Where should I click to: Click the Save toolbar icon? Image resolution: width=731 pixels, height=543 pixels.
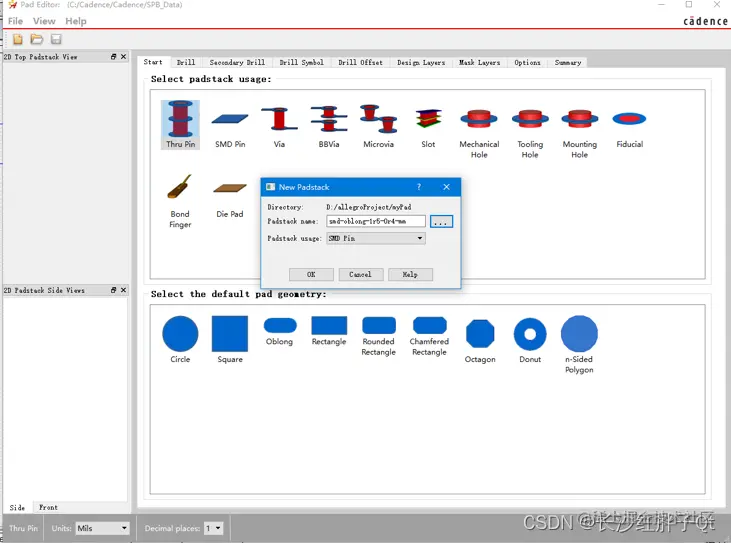pyautogui.click(x=56, y=39)
